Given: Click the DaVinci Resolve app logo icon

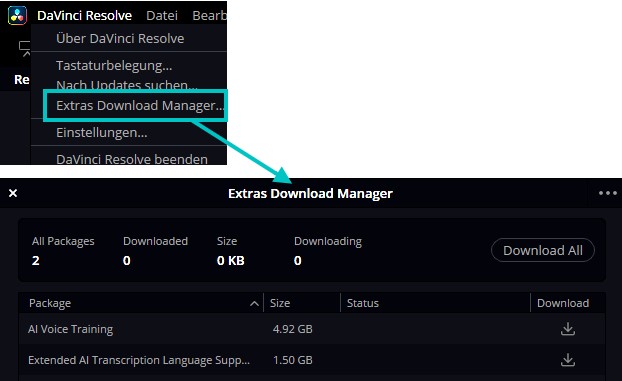Looking at the screenshot, I should point(17,15).
